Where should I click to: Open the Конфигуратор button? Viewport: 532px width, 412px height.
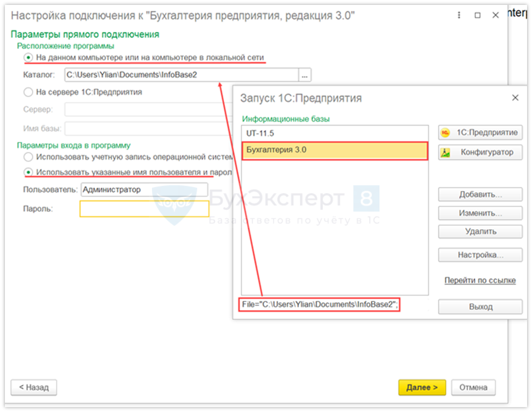pyautogui.click(x=480, y=153)
